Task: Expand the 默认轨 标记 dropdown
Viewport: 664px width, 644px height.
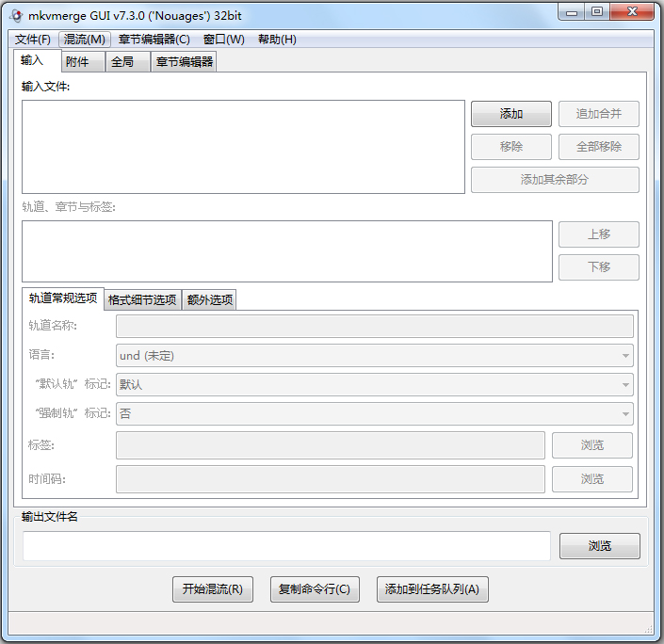Action: [x=374, y=384]
